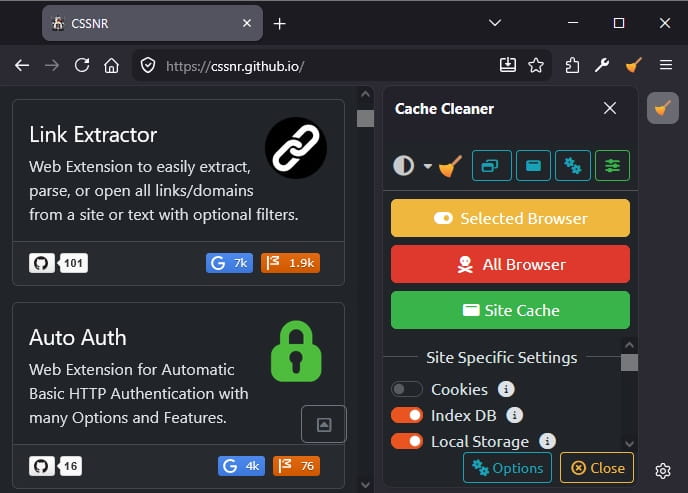Show info for Local Storage setting
The image size is (688, 493).
[547, 441]
